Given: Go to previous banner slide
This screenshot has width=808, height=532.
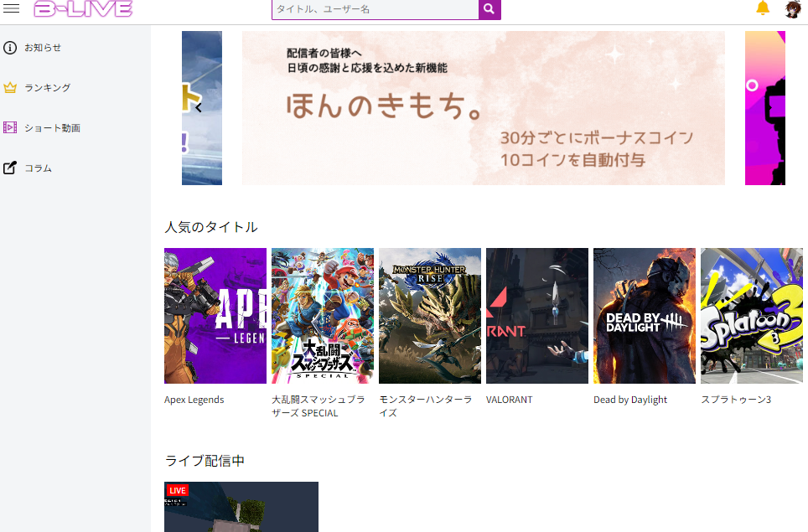Looking at the screenshot, I should 199,107.
